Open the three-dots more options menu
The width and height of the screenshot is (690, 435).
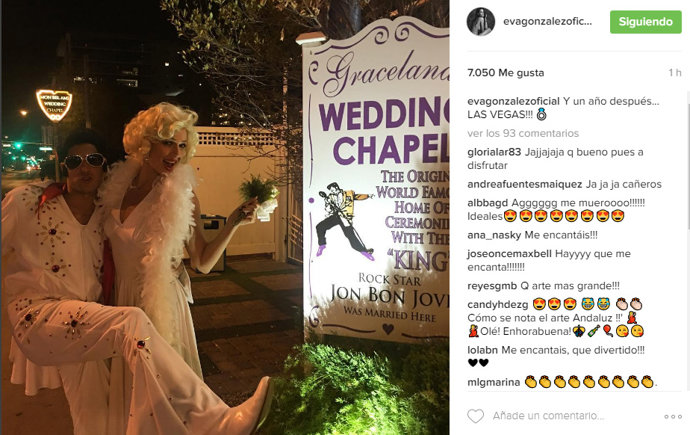673,417
